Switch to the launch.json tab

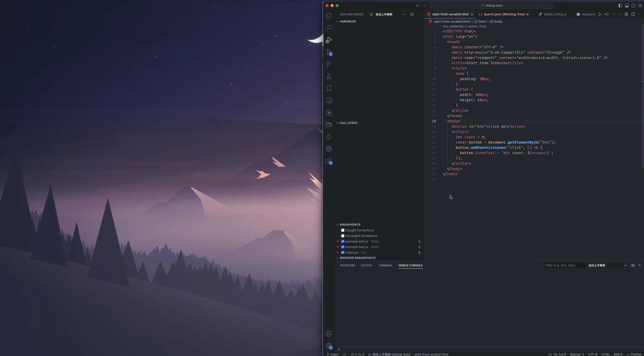[x=503, y=14]
